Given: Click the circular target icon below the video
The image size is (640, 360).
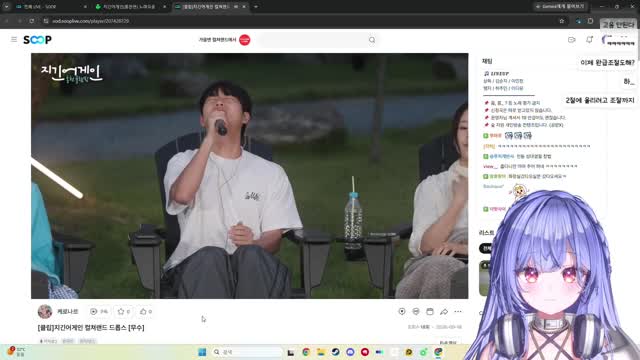Looking at the screenshot, I should [402, 311].
